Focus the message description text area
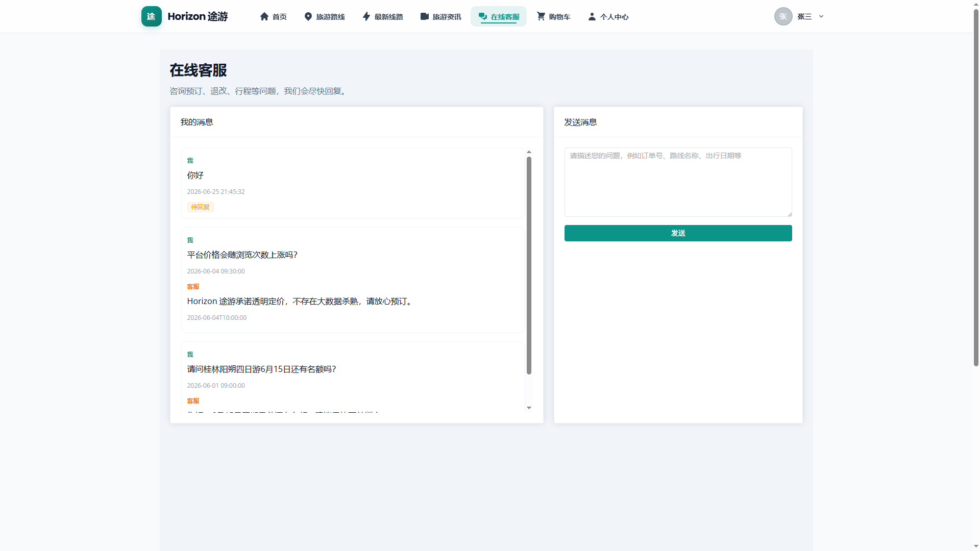This screenshot has height=551, width=980. click(678, 182)
